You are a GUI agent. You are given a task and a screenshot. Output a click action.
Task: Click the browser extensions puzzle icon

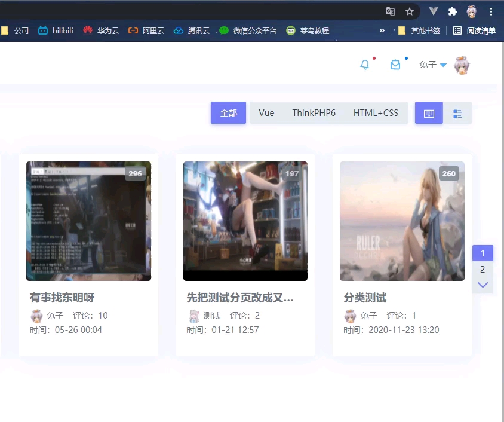(x=452, y=11)
